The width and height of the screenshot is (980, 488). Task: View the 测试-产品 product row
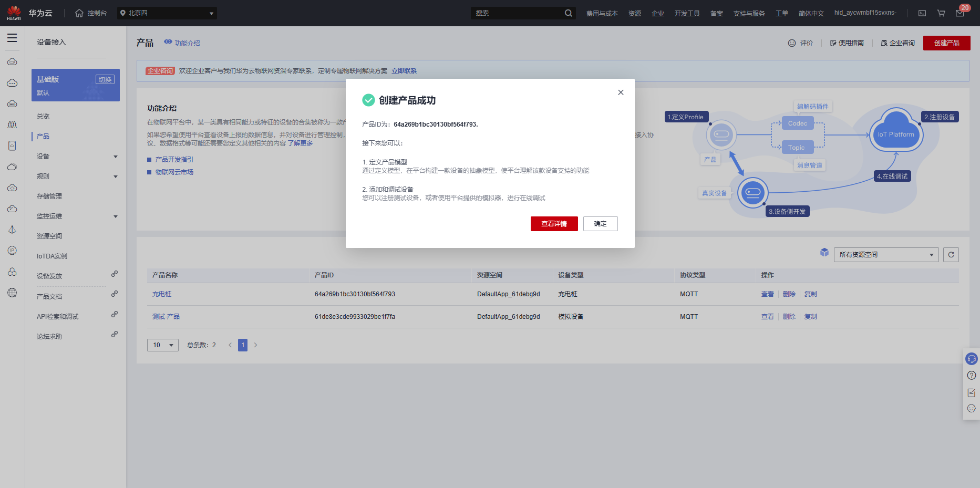[x=768, y=317]
